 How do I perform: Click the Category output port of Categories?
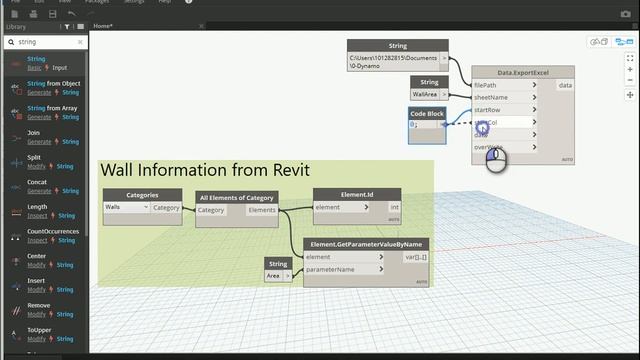coord(166,207)
